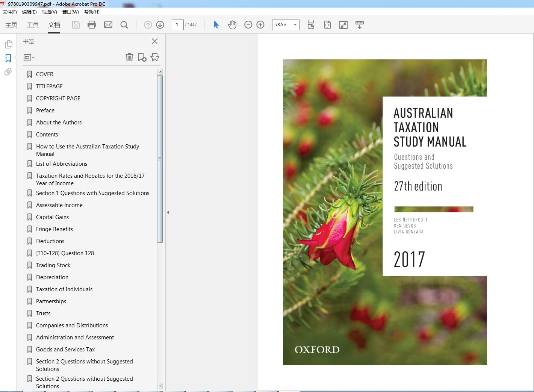Jump to Depreciation bookmark
The image size is (534, 392).
point(52,277)
